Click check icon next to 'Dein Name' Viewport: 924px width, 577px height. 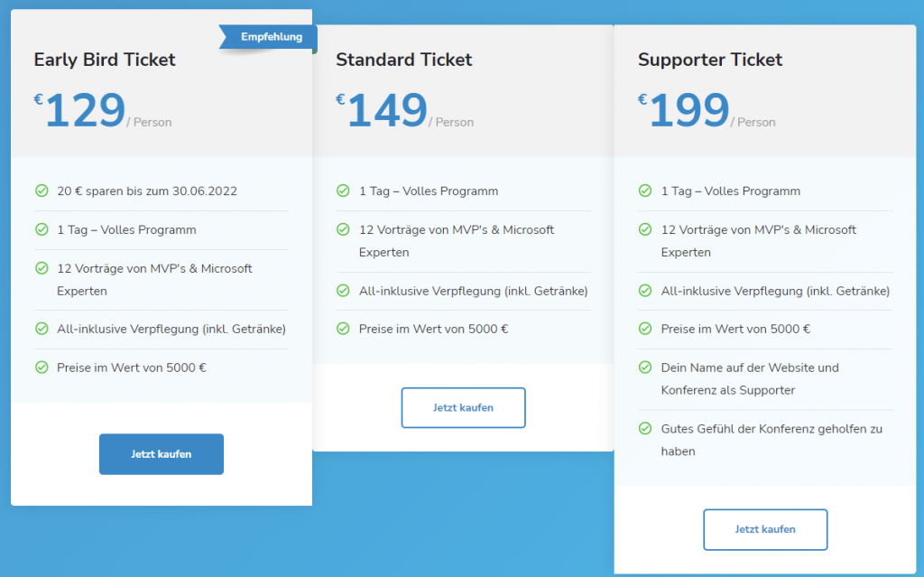(645, 368)
